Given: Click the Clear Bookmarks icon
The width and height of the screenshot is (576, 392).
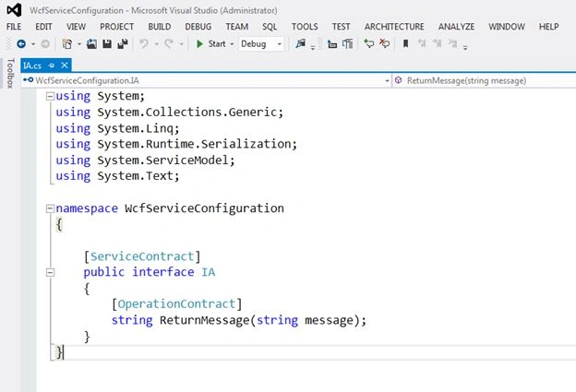Looking at the screenshot, I should click(x=452, y=44).
